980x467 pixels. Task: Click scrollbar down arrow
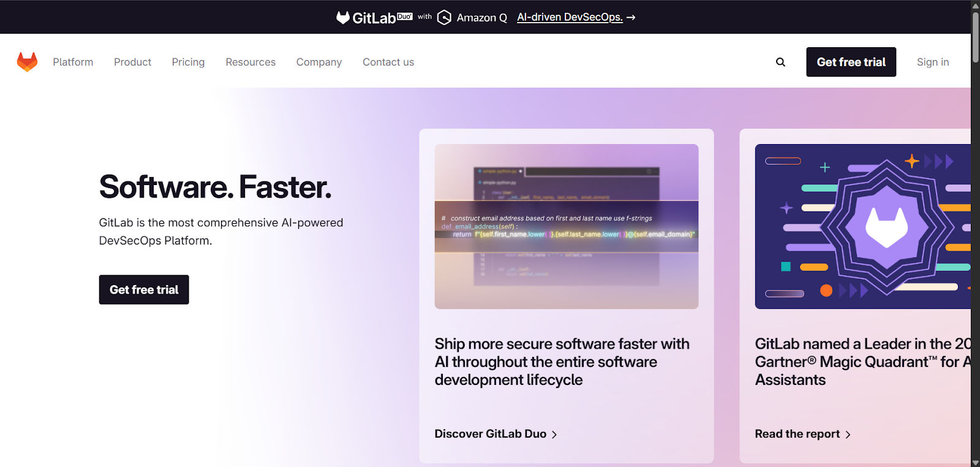pyautogui.click(x=975, y=462)
